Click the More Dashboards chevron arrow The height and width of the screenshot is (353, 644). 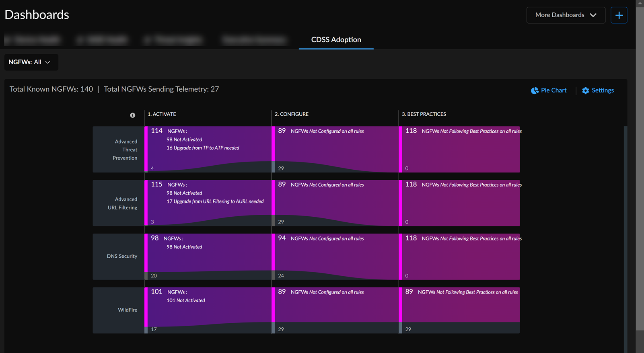point(593,15)
